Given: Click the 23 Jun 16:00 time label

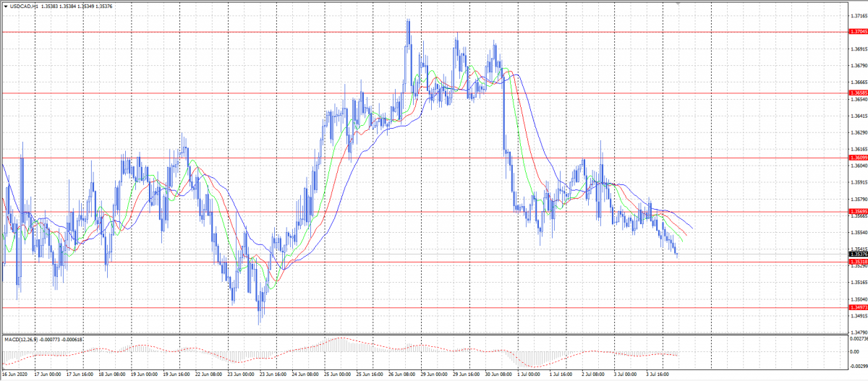Looking at the screenshot, I should pos(272,375).
